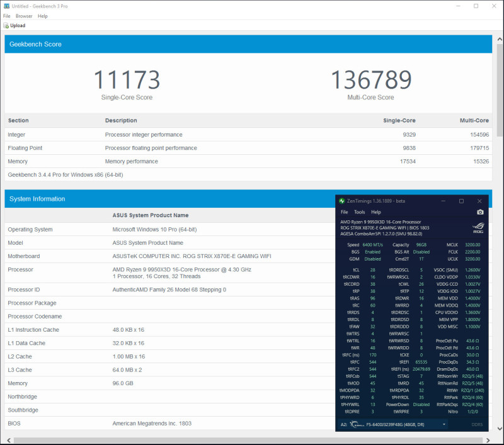
Task: Click the PowerDown Disabled value in ZenTimings
Action: click(x=421, y=404)
